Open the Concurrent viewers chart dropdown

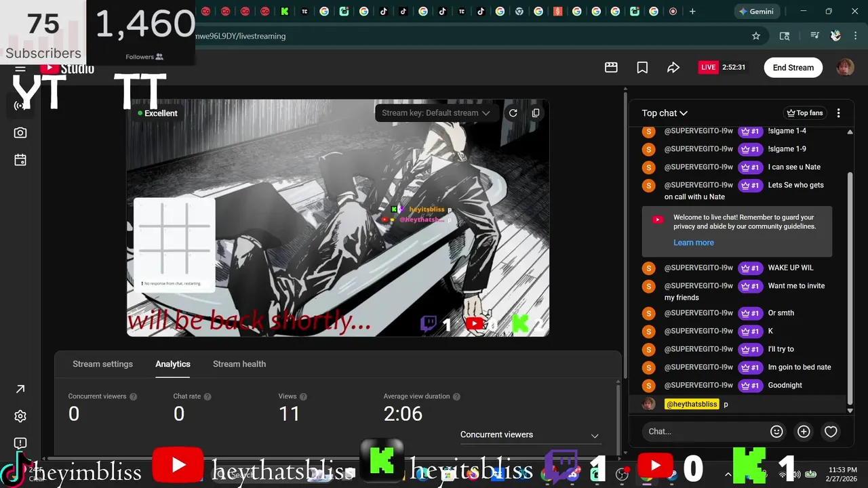[x=530, y=435]
